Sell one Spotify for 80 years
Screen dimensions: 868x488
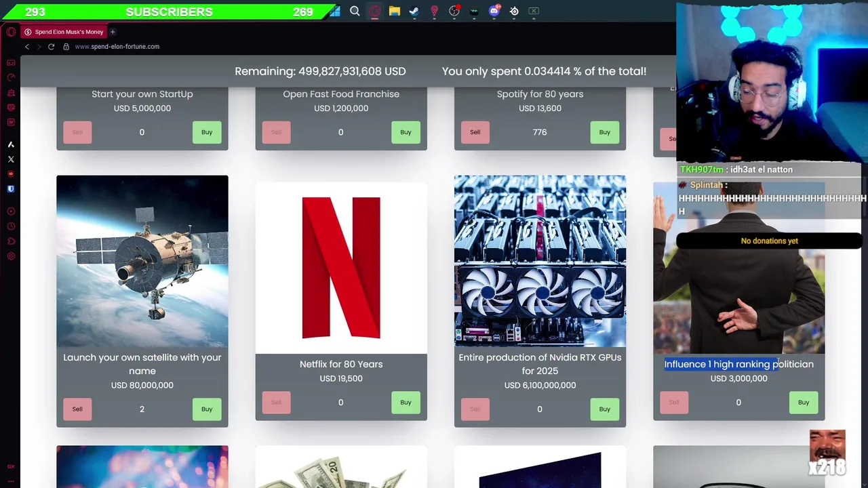475,132
